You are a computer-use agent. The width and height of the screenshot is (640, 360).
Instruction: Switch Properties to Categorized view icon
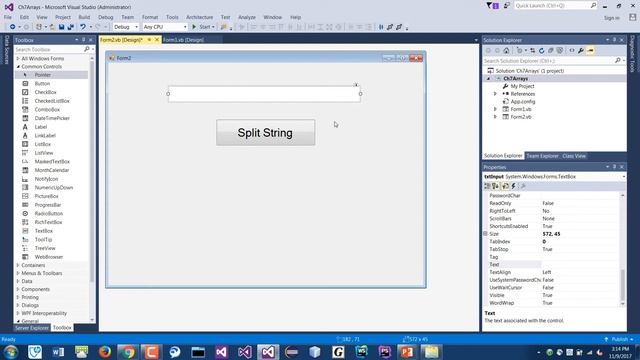(x=487, y=186)
